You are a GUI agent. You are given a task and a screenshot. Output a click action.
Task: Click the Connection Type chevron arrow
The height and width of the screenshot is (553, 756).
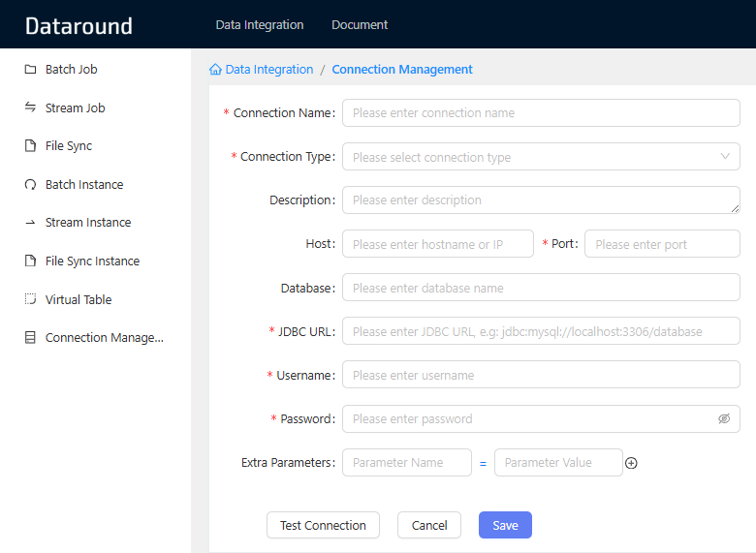coord(725,157)
